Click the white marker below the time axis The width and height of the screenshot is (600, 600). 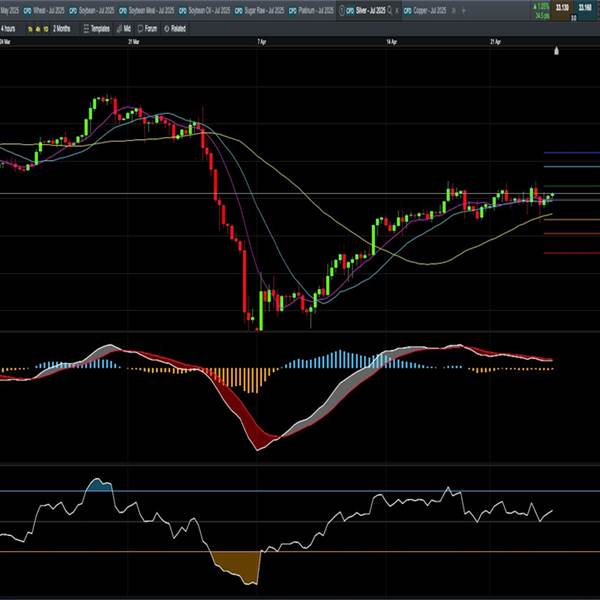pyautogui.click(x=556, y=51)
